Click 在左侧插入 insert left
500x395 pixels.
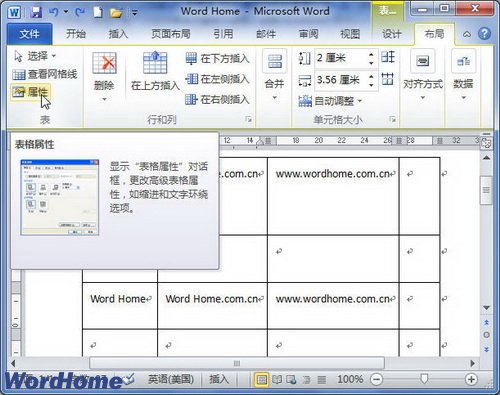217,79
